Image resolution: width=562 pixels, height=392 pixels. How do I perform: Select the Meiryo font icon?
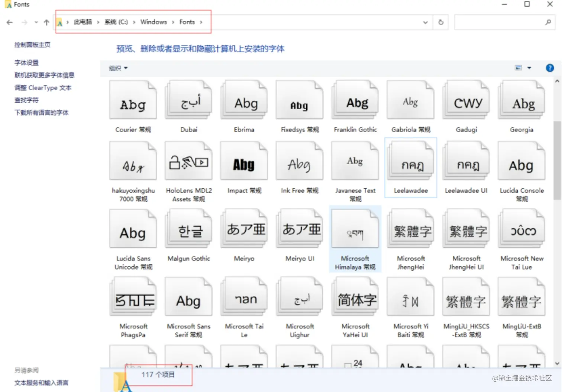244,229
